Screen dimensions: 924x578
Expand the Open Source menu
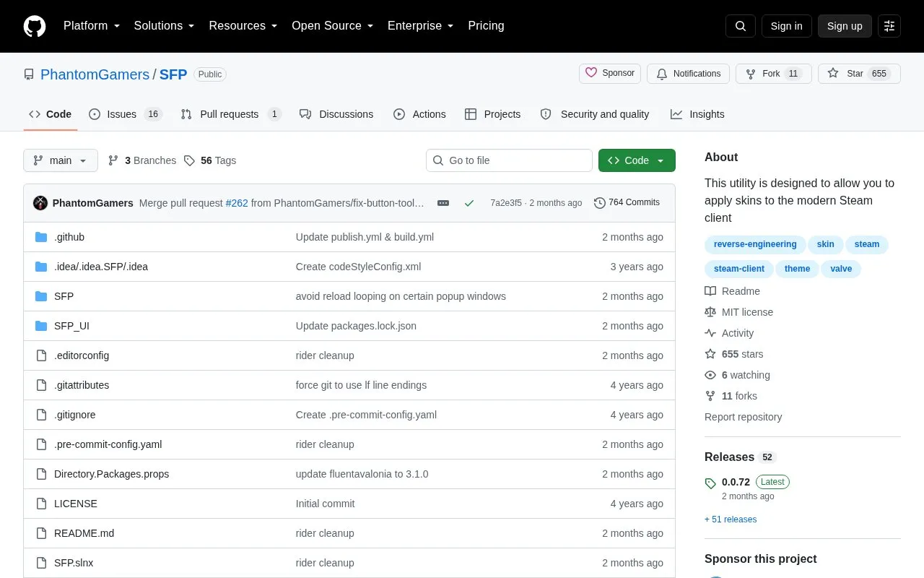(333, 26)
